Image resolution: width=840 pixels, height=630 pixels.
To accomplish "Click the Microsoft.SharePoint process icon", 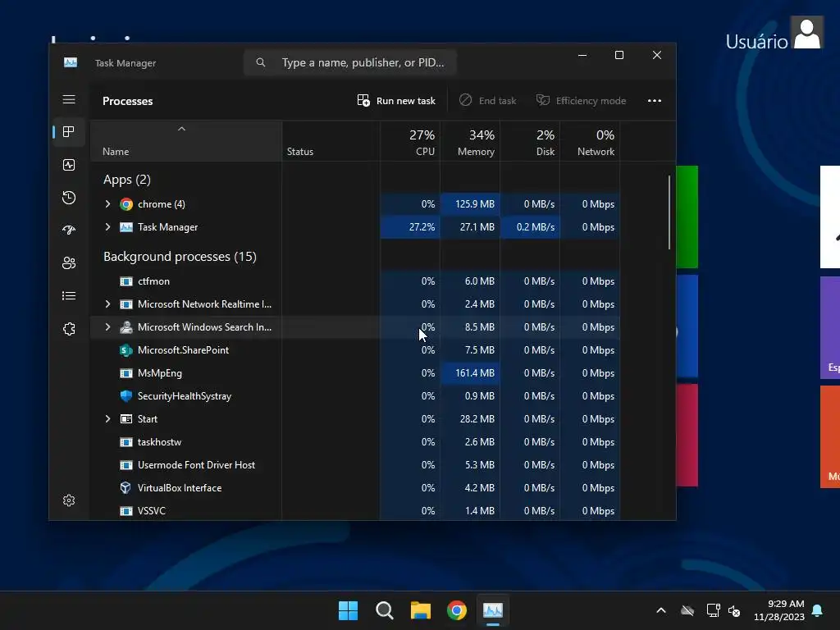I will pyautogui.click(x=126, y=350).
